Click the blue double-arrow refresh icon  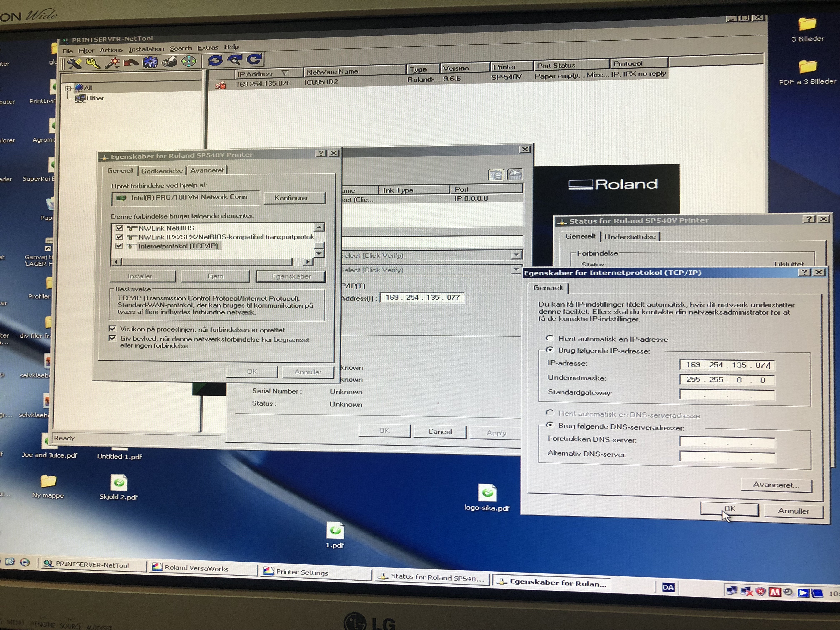coord(215,60)
